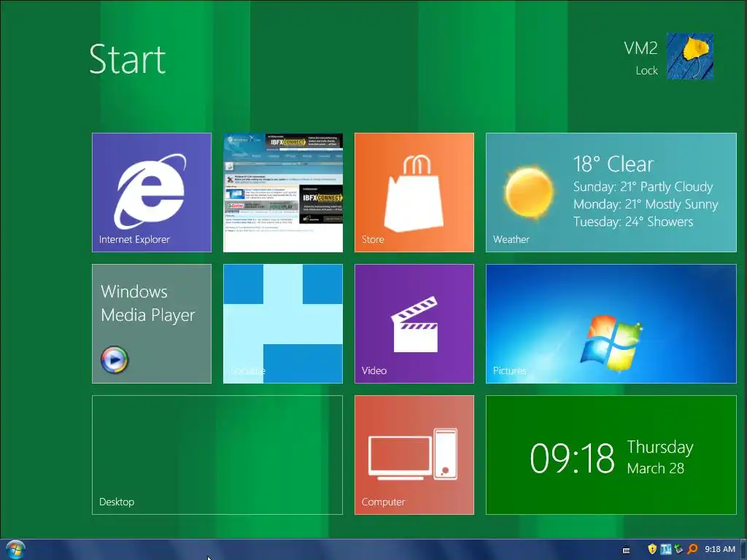Open the Weather tile
This screenshot has height=560, width=747.
tap(611, 192)
